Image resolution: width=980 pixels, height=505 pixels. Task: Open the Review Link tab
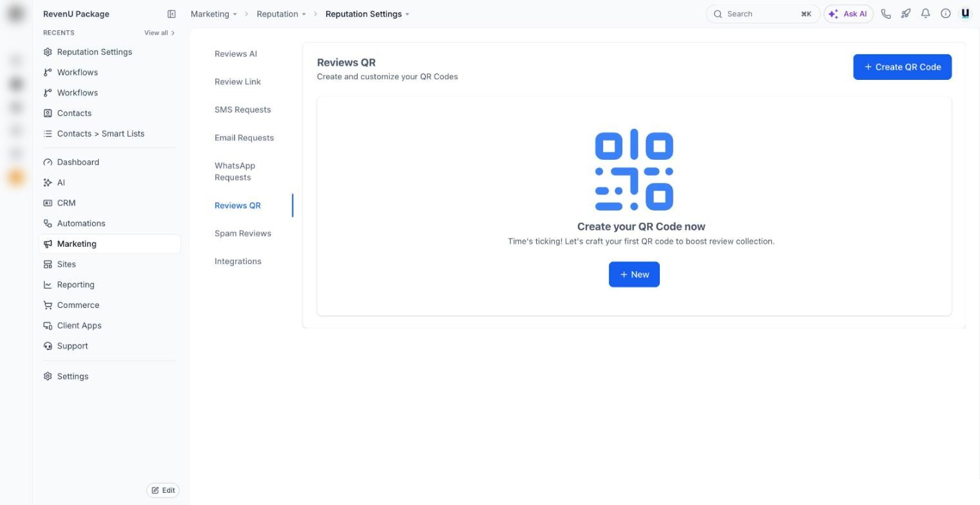tap(238, 82)
